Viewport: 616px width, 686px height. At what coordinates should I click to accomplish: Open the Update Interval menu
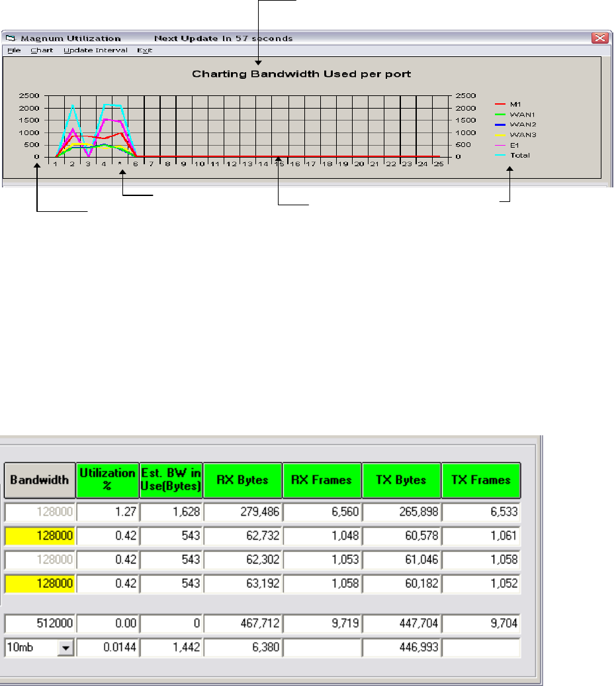pos(95,50)
